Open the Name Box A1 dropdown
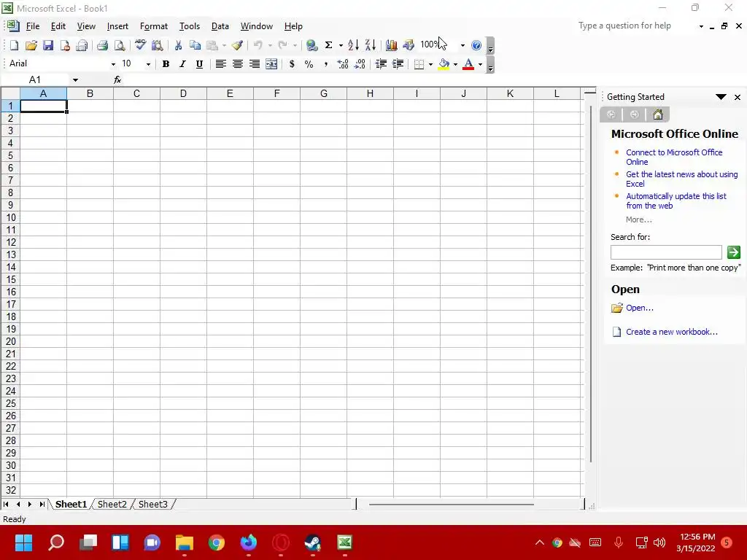 coord(75,80)
